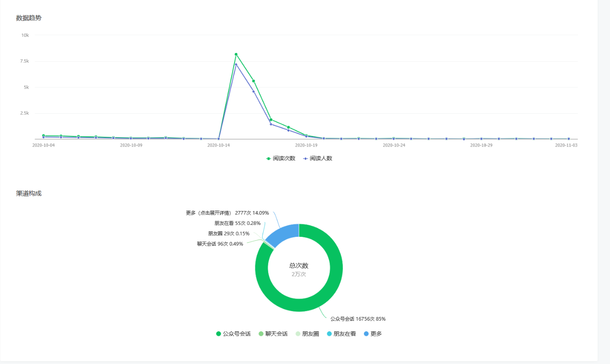Click the 数据趋势 section heading

29,18
